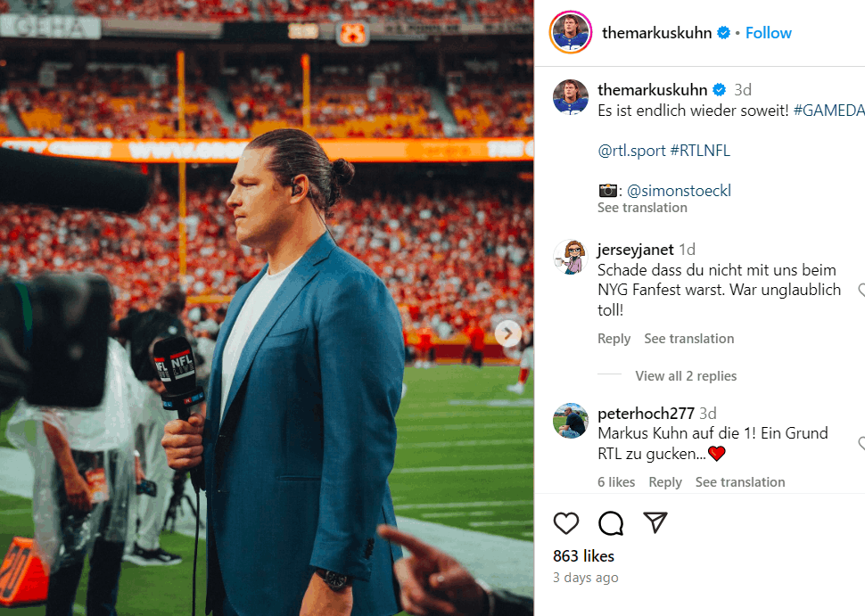
Task: Show 6 likes on peterhoch277's comment
Action: tap(616, 482)
